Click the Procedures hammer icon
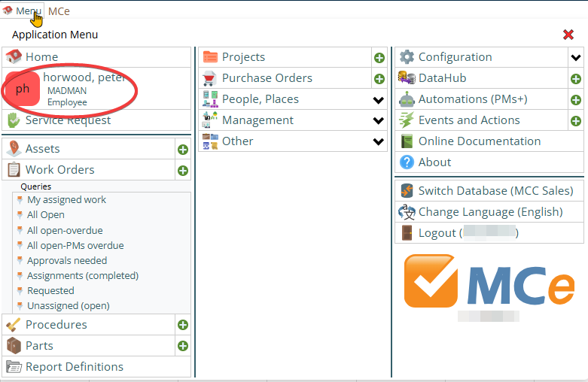 (14, 325)
